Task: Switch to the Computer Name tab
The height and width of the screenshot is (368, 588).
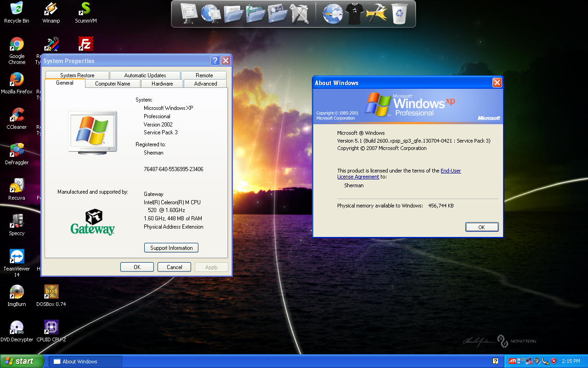Action: (113, 84)
